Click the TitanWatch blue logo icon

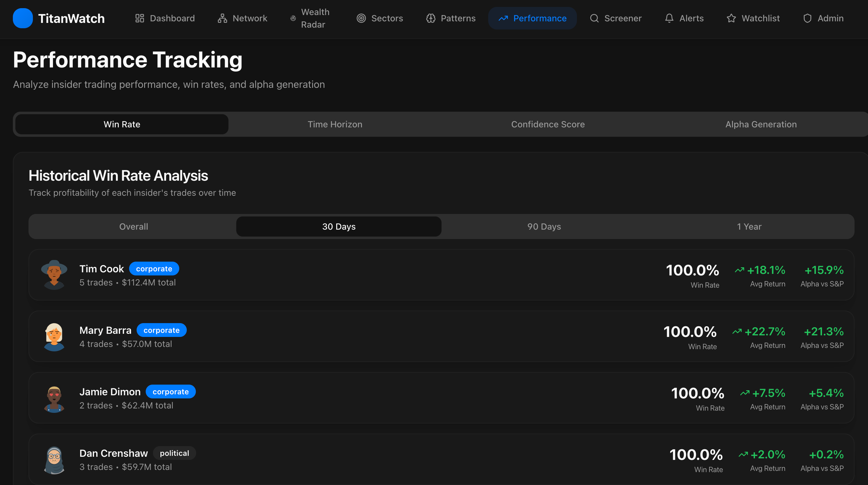point(23,18)
